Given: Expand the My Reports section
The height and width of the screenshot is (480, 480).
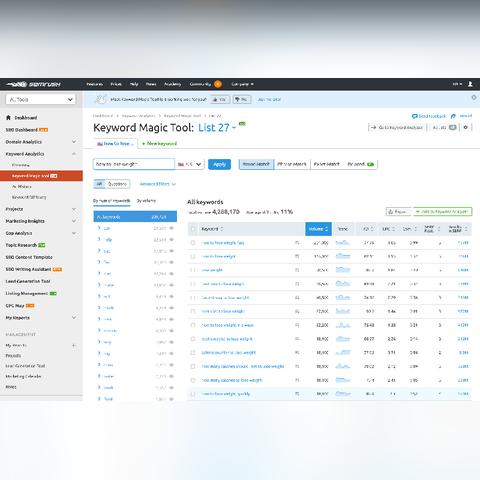Looking at the screenshot, I should (x=74, y=317).
